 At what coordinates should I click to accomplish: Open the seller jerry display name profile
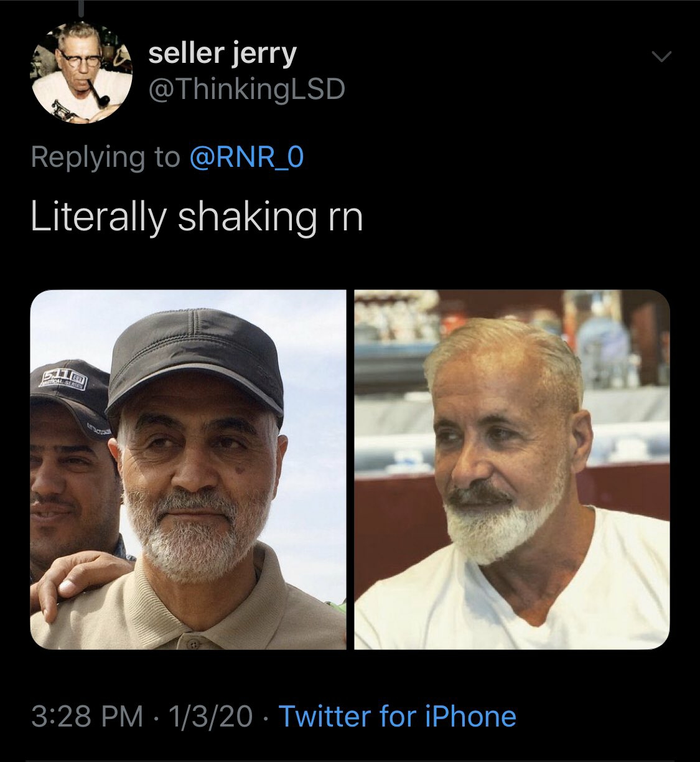[x=222, y=54]
